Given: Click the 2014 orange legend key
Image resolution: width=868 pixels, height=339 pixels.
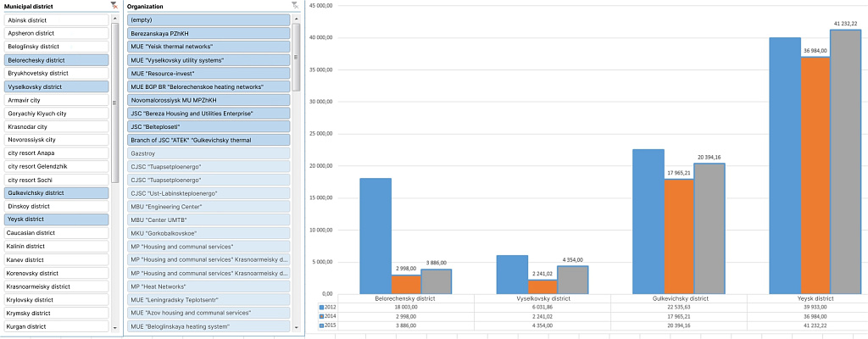Looking at the screenshot, I should click(321, 316).
